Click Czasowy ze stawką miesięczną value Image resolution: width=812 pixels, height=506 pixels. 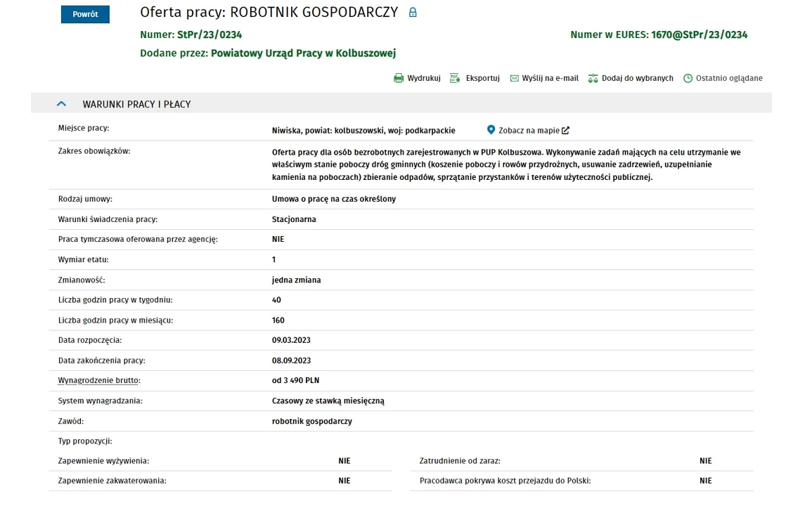[x=328, y=401]
